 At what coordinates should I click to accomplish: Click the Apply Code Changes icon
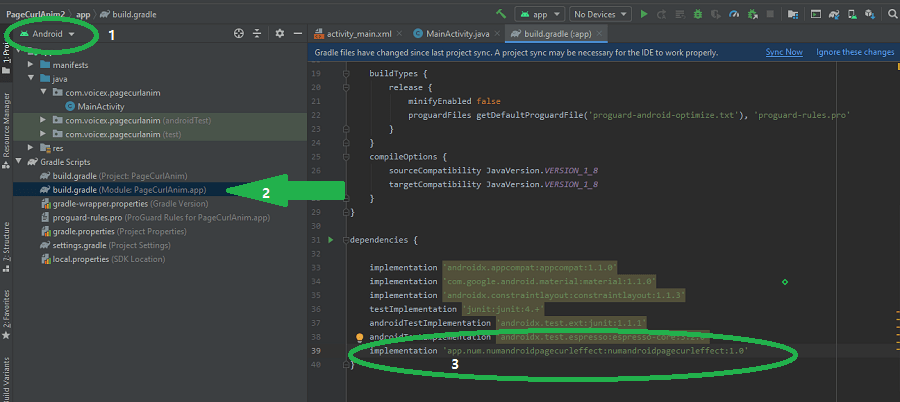680,14
